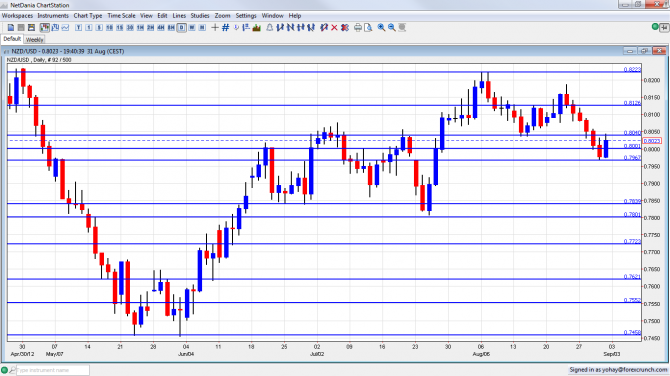Image resolution: width=670 pixels, height=376 pixels.
Task: Open the Studies menu
Action: [200, 15]
